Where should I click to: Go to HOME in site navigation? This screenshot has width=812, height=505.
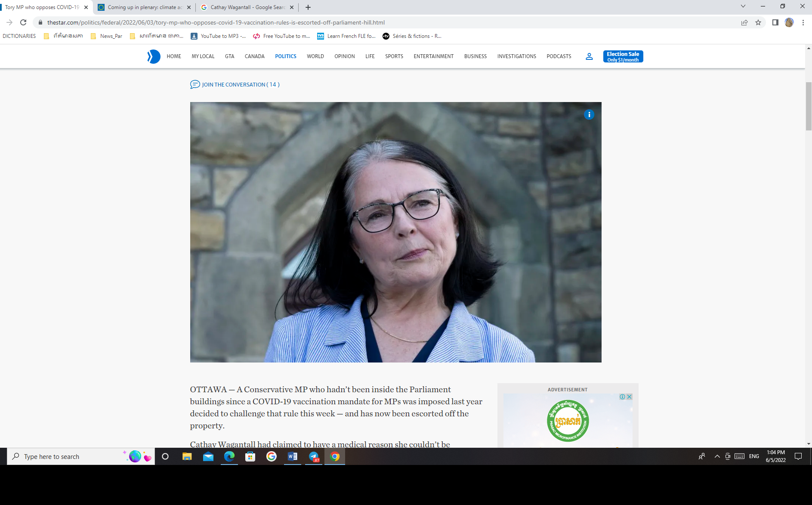click(174, 56)
